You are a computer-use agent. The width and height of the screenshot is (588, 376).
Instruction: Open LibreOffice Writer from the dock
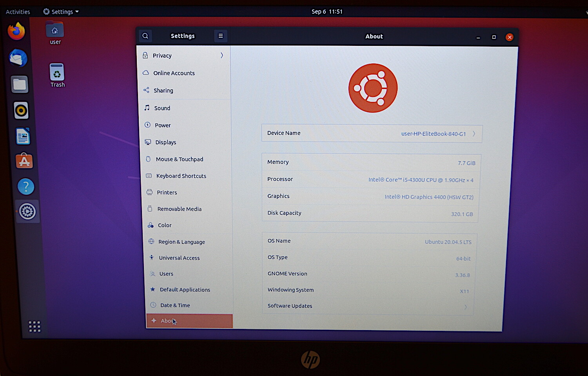[x=23, y=136]
